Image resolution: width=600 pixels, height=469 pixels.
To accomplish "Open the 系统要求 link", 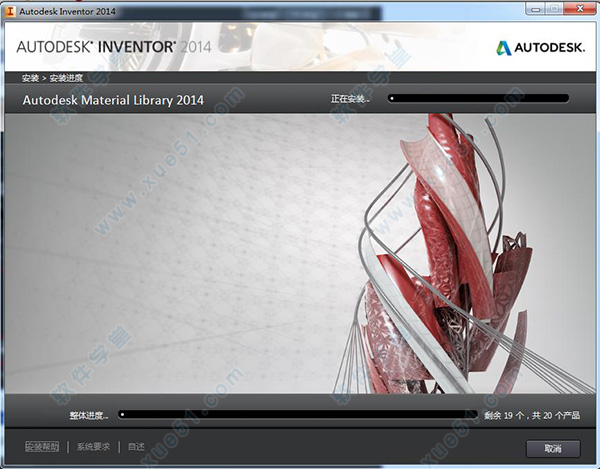I will [93, 447].
